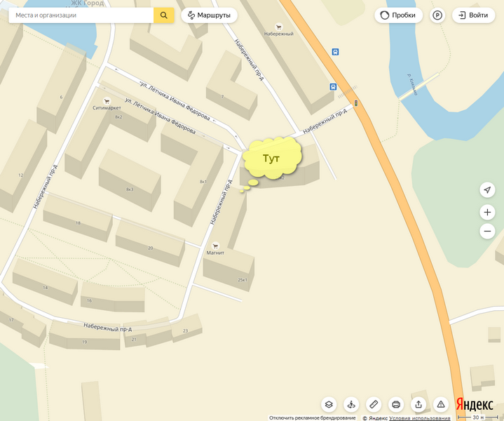This screenshot has width=504, height=421.
Task: Click Отключить рекламное брендирование link
Action: tap(313, 417)
